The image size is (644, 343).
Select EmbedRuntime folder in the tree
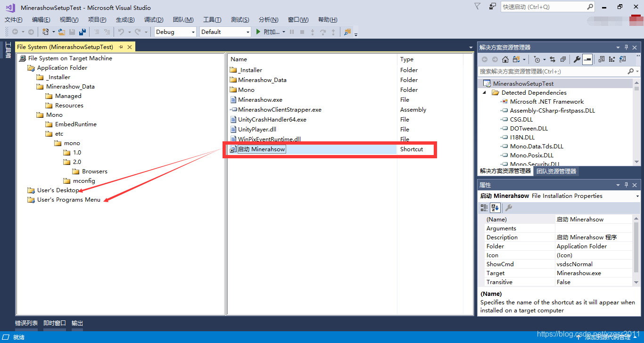coord(75,124)
